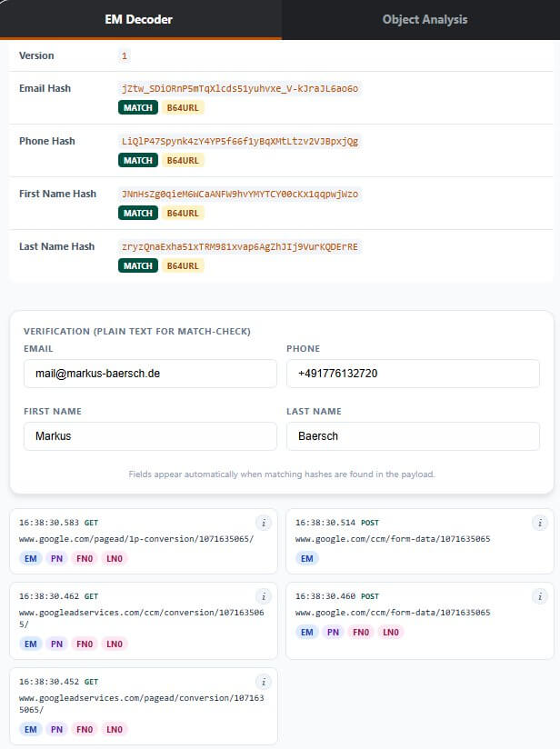Click MATCH badge under Phone Hash
Viewport: 560px width, 749px height.
click(138, 161)
